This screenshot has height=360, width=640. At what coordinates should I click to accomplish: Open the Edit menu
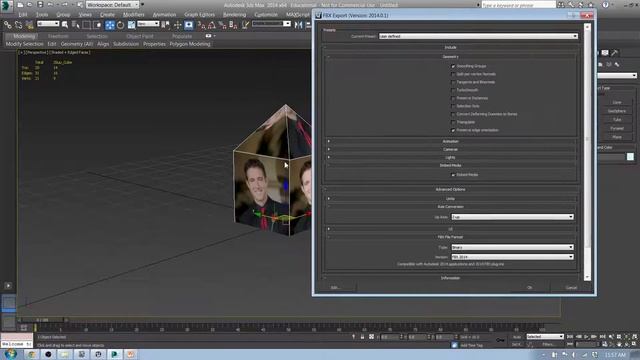click(x=23, y=15)
